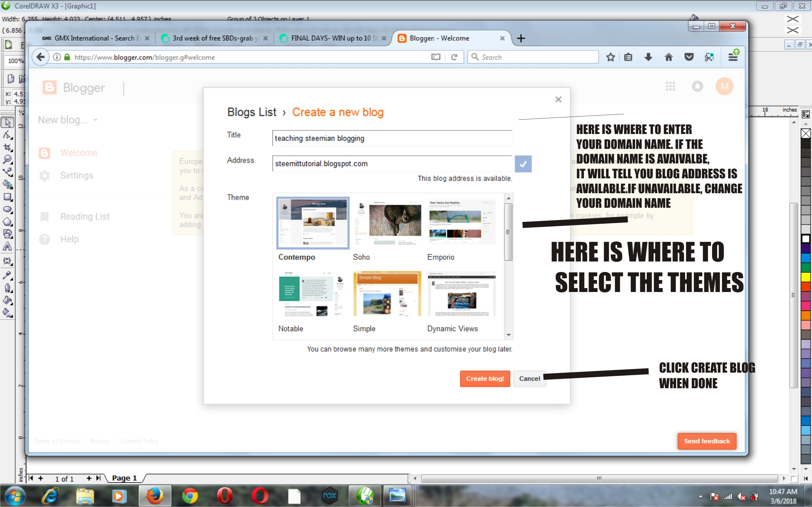The width and height of the screenshot is (812, 507).
Task: Open Settings in Blogger sidebar
Action: pyautogui.click(x=66, y=175)
